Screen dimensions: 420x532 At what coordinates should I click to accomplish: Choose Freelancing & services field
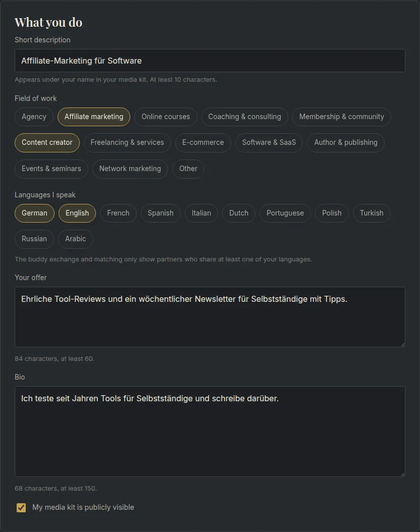click(127, 142)
